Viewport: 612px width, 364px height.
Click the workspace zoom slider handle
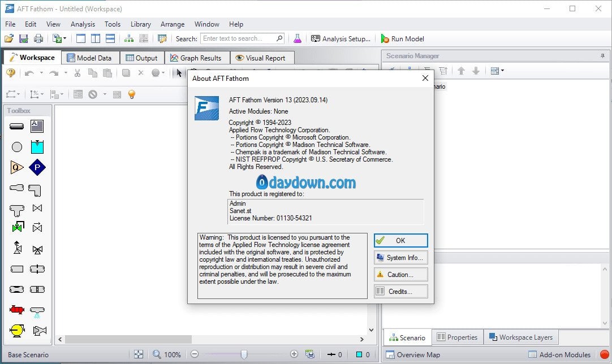244,354
